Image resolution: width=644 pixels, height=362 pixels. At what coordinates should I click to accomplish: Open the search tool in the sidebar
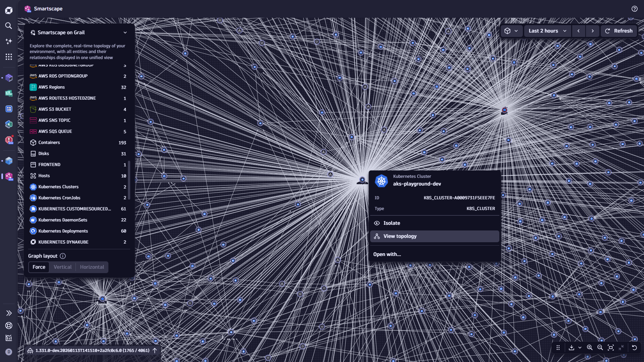point(9,26)
